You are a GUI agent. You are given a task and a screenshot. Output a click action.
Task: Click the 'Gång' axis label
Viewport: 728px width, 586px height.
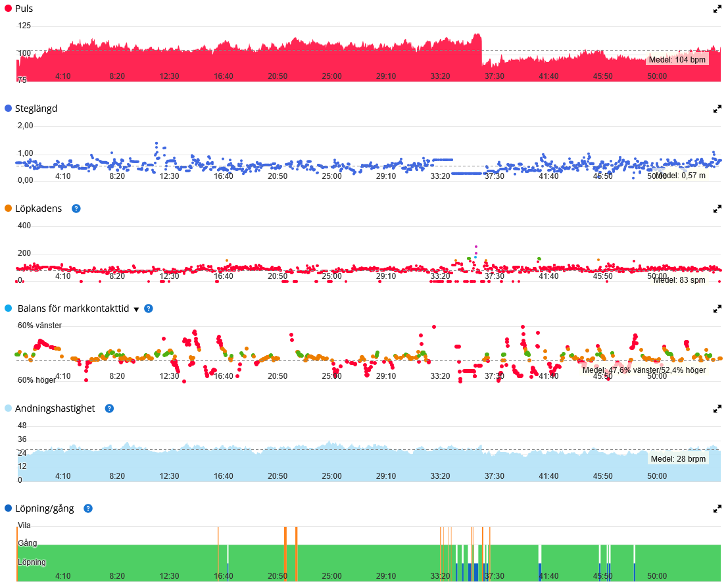[28, 543]
